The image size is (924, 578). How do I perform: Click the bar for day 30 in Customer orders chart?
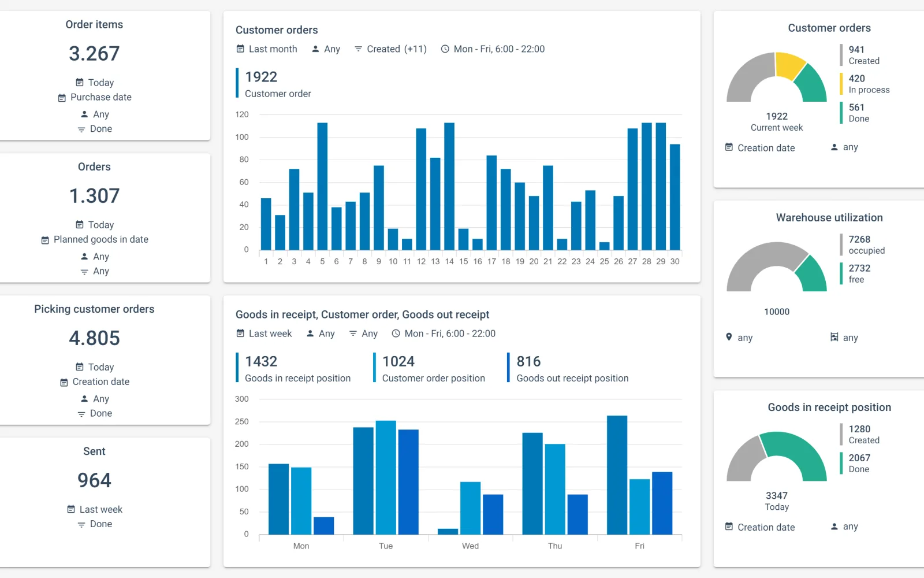click(675, 197)
